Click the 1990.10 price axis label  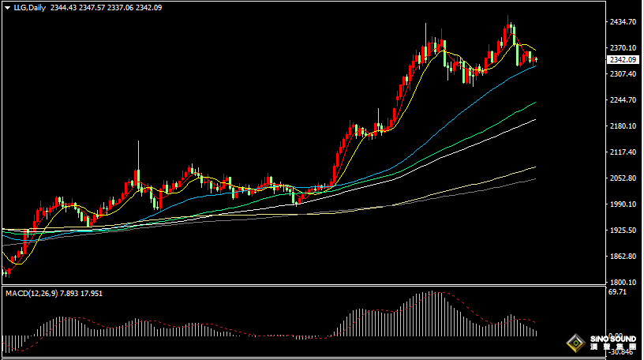(x=622, y=204)
